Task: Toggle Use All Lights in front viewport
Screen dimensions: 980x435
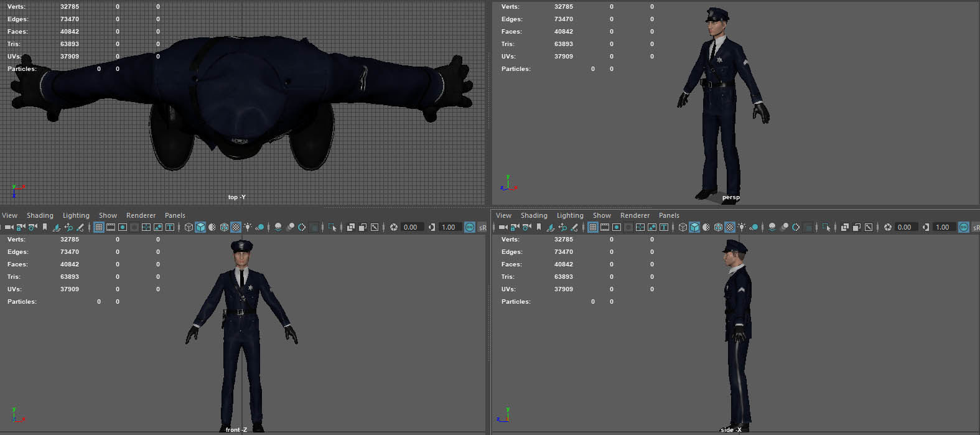Action: [x=248, y=227]
